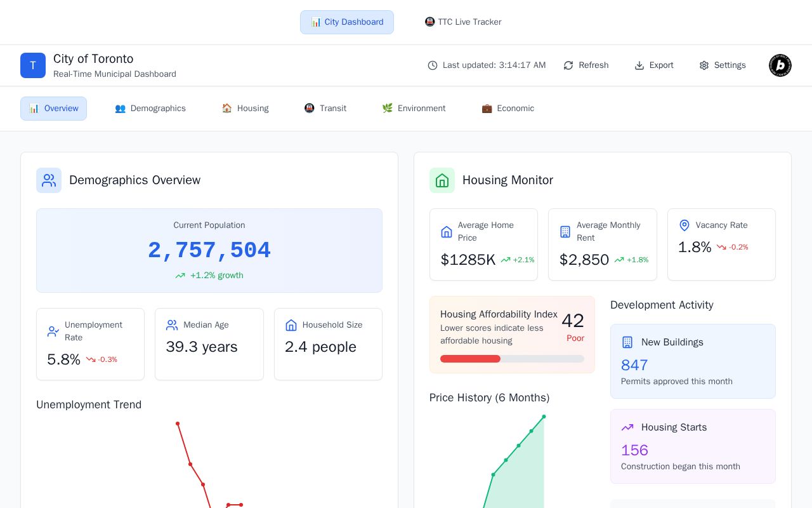Click the population figure 2,757,504
The height and width of the screenshot is (508, 812).
tap(209, 251)
